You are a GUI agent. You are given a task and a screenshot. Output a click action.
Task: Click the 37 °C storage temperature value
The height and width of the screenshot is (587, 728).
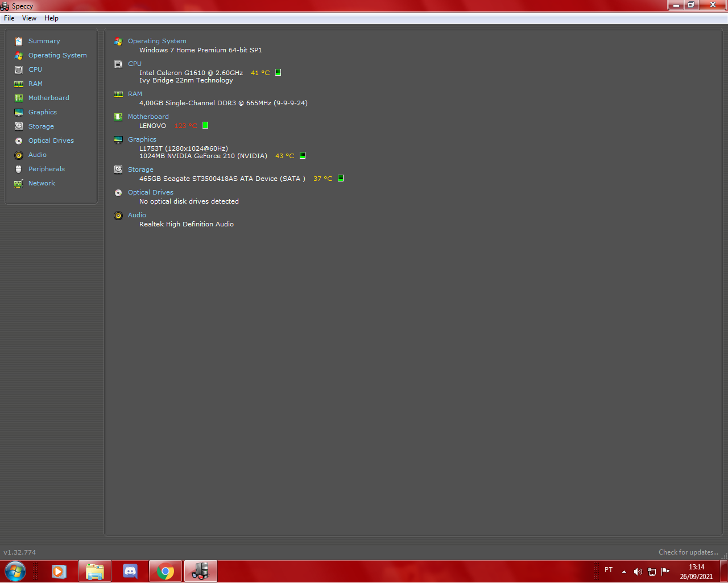pos(323,179)
